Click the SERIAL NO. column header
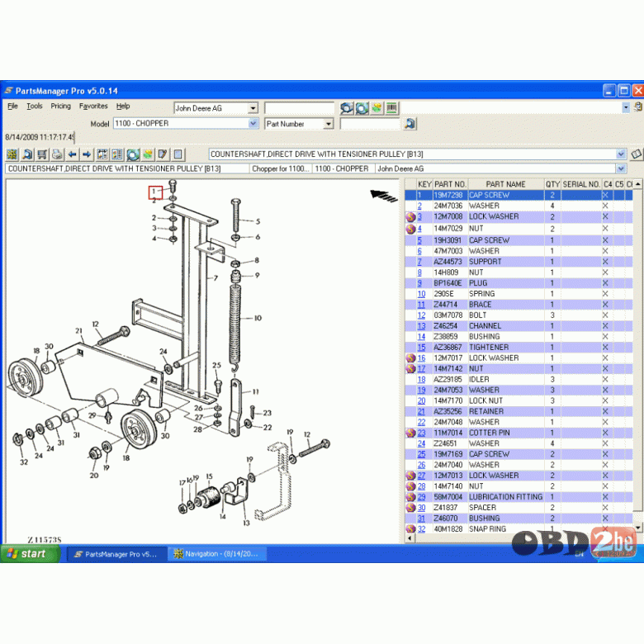The height and width of the screenshot is (644, 644). (581, 184)
